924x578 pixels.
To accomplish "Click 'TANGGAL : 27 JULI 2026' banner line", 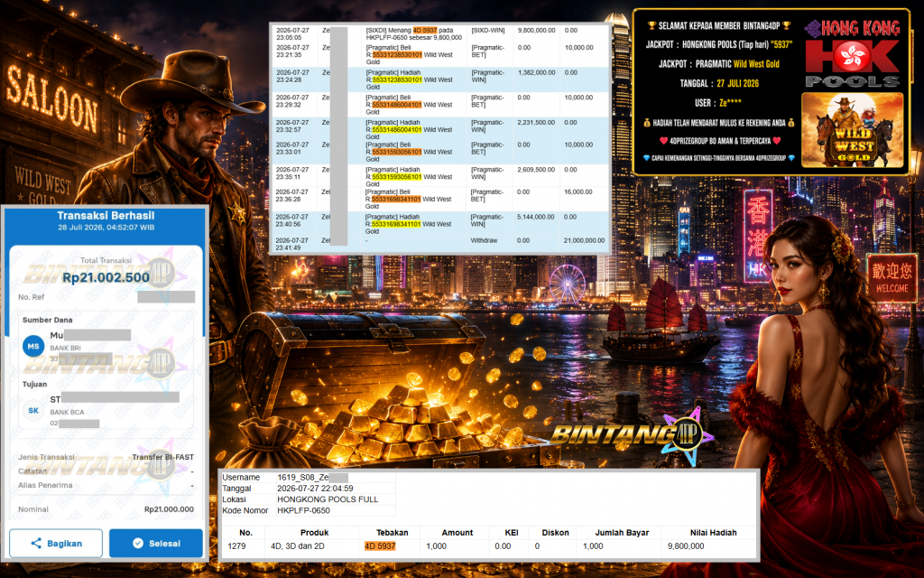I will click(x=719, y=83).
